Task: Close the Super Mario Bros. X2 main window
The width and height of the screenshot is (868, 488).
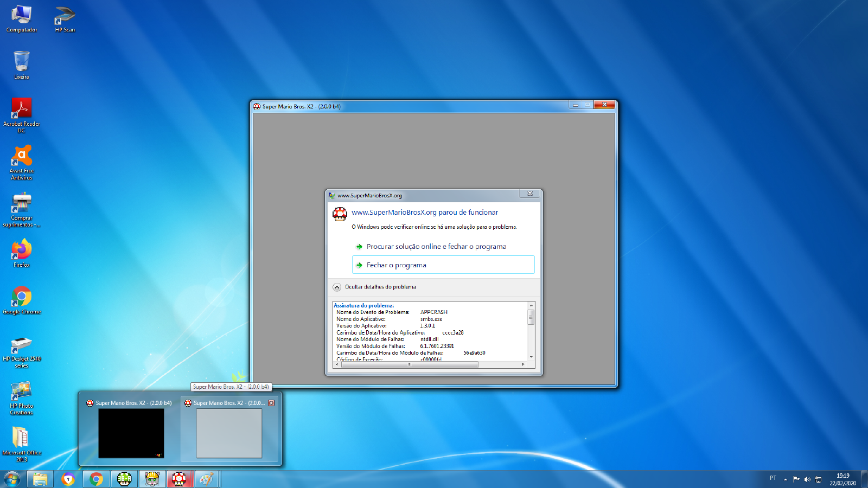Action: point(604,105)
